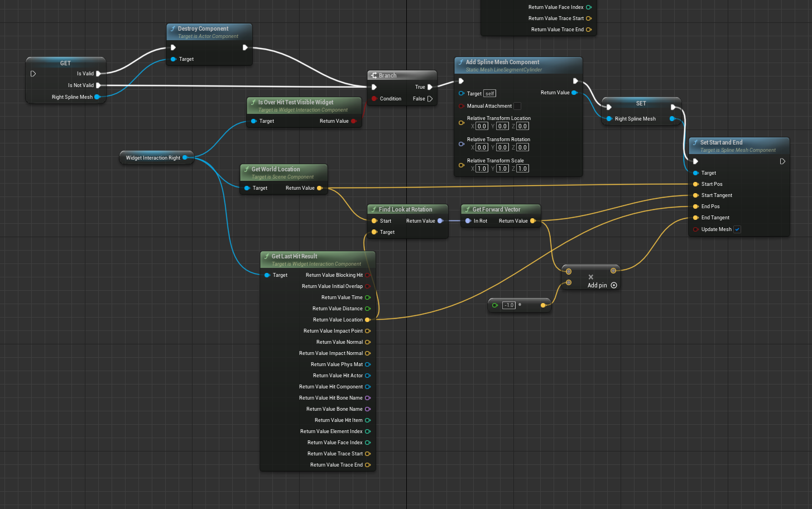Click the Return Value Location output pin
This screenshot has height=509, width=812.
tap(367, 320)
